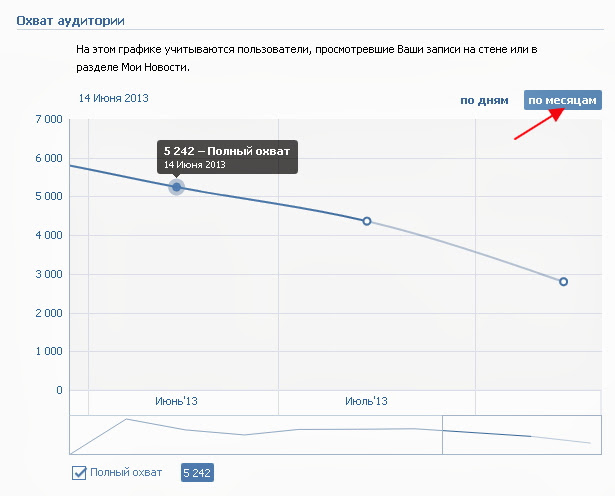Click the blue "5 242" value badge
Image resolution: width=615 pixels, height=496 pixels.
(197, 473)
